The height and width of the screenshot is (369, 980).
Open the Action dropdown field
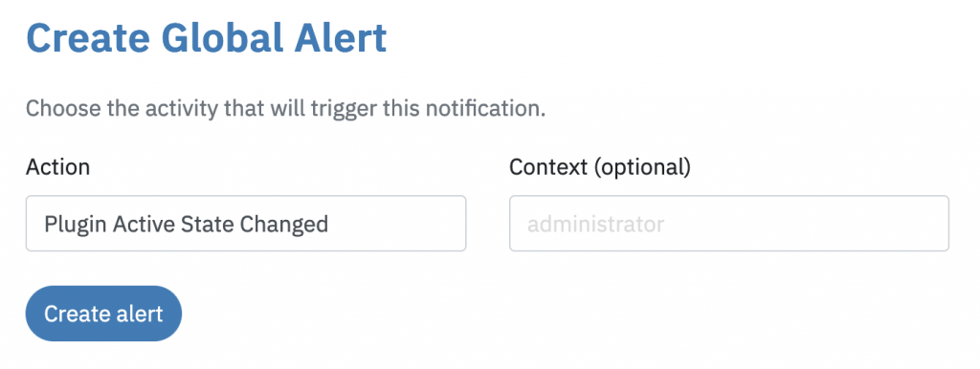pos(246,224)
